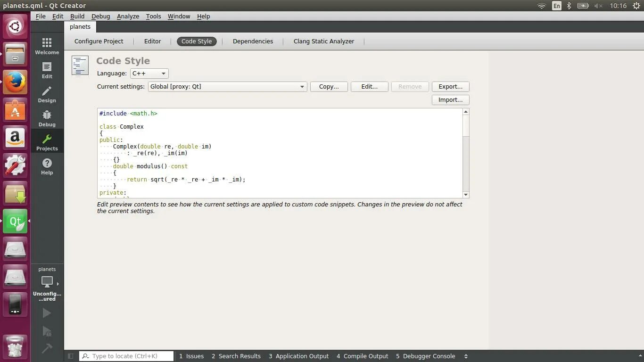644x362 pixels.
Task: Open the Debugger Console pane
Action: coord(426,356)
